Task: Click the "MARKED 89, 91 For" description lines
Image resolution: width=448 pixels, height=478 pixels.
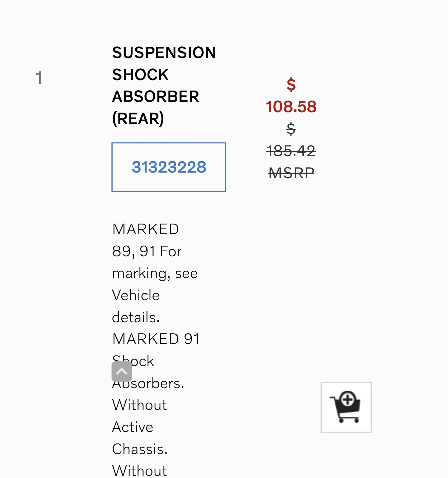Action: point(147,240)
